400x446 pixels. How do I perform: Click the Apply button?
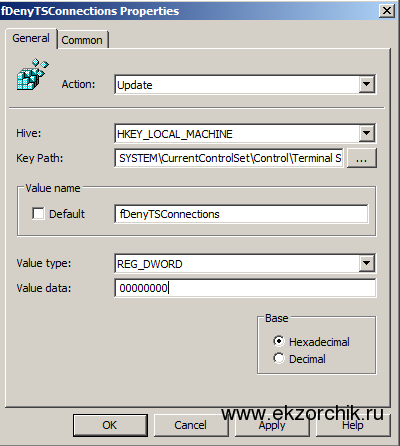click(x=272, y=426)
